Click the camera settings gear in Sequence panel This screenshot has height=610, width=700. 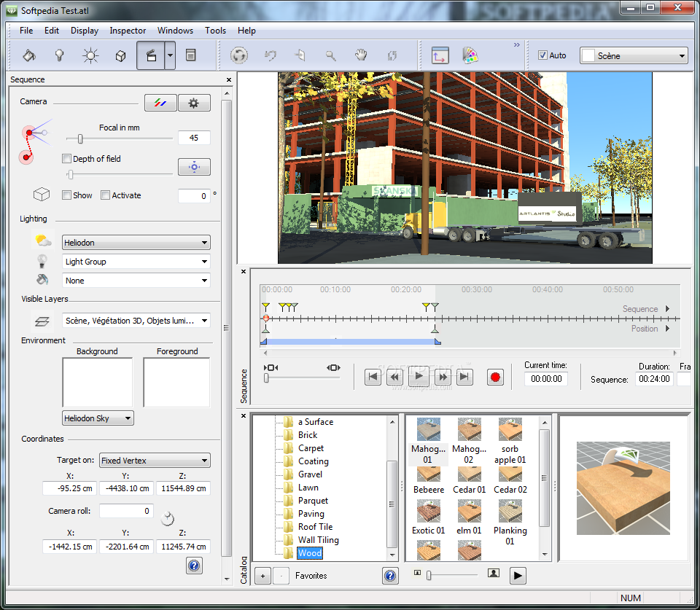click(x=194, y=102)
